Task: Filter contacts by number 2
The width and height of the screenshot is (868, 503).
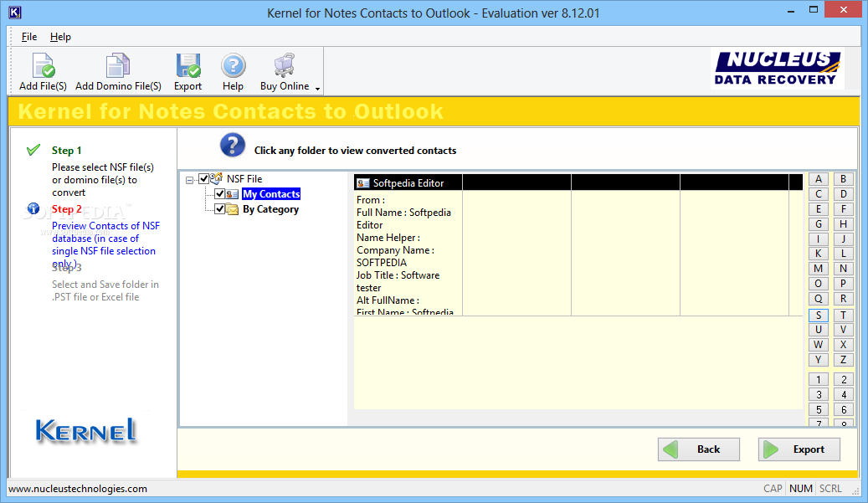Action: coord(843,380)
